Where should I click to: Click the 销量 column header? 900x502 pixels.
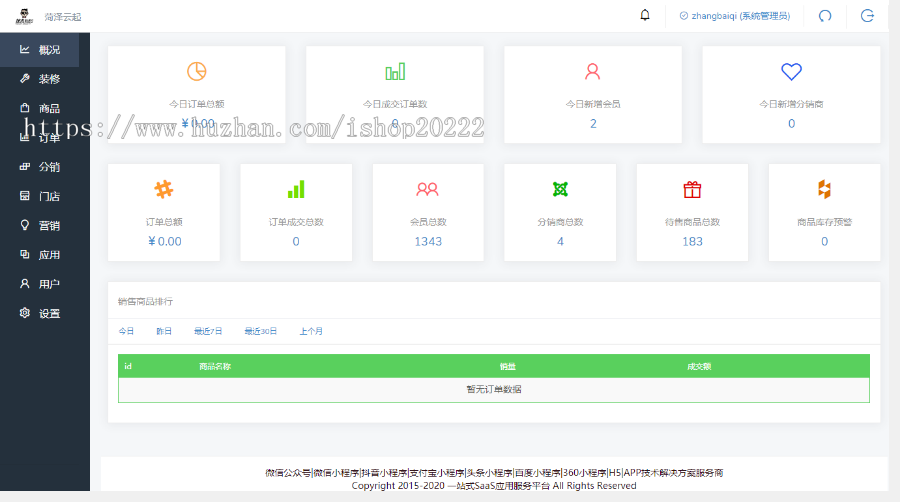click(x=507, y=366)
